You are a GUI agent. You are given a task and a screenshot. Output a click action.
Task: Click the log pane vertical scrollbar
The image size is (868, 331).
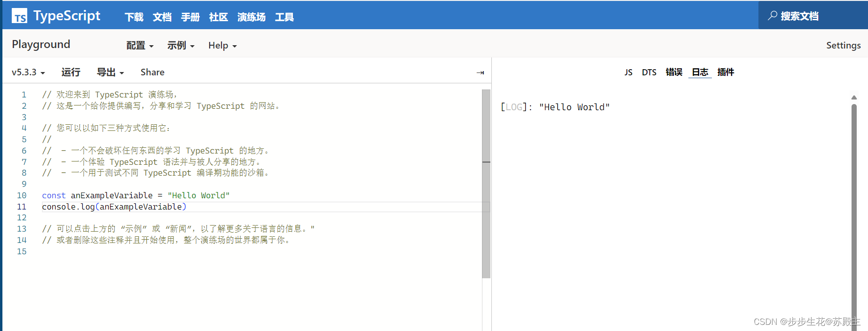854,217
